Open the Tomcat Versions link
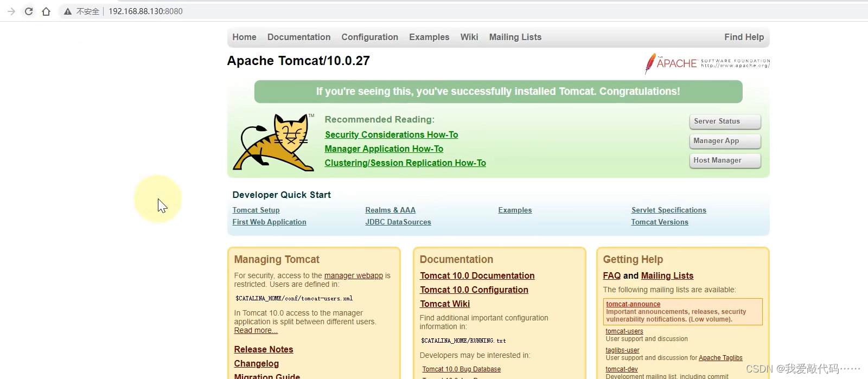Viewport: 868px width, 379px height. [x=659, y=222]
